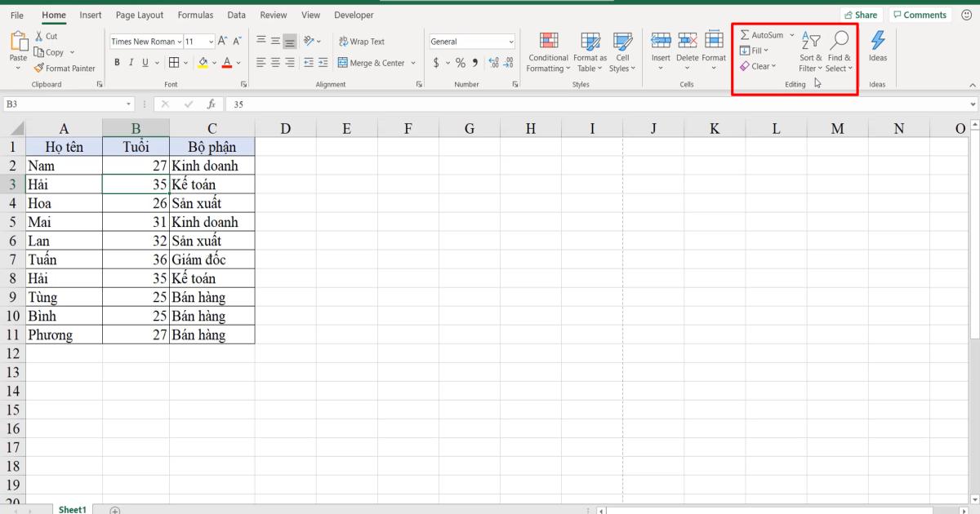Open the Developer ribbon tab
980x514 pixels.
click(x=354, y=15)
